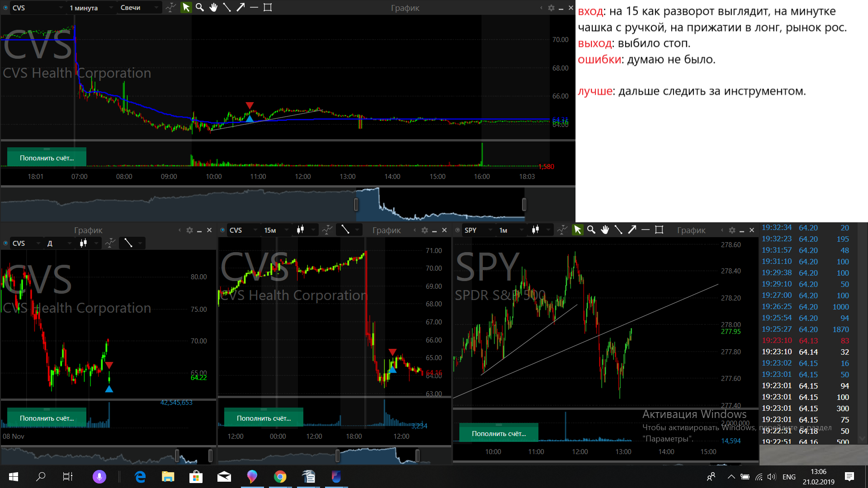Select the trend line drawing tool in top chart
Viewport: 868px width, 488px height.
pyautogui.click(x=227, y=7)
